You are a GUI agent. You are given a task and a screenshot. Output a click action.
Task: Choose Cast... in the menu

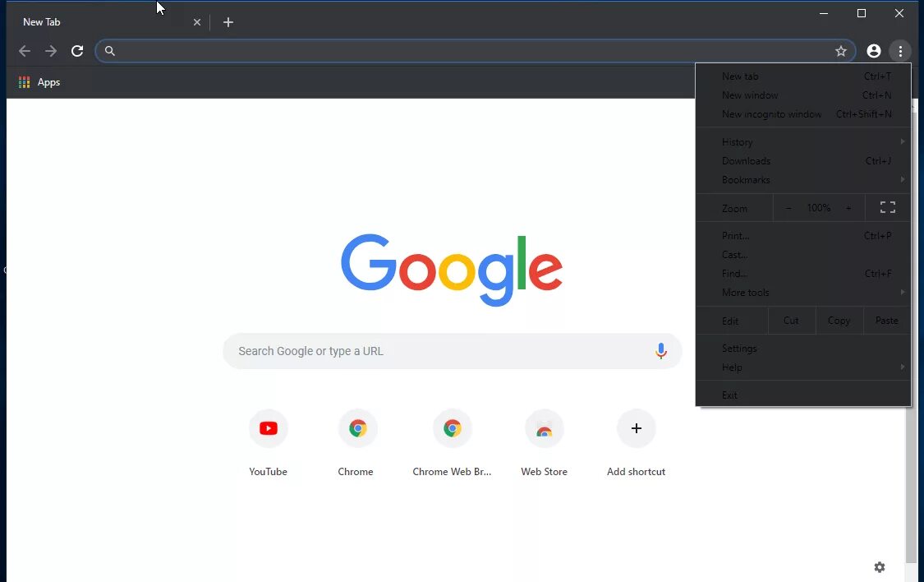pos(803,255)
